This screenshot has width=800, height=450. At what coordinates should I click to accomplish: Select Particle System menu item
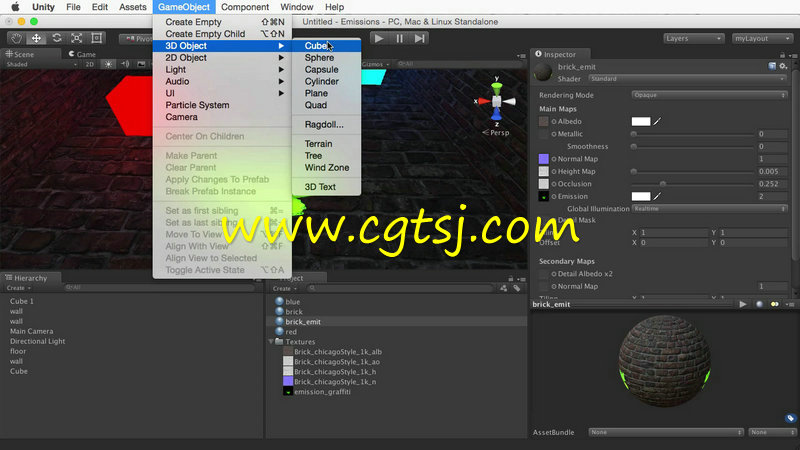(x=222, y=105)
